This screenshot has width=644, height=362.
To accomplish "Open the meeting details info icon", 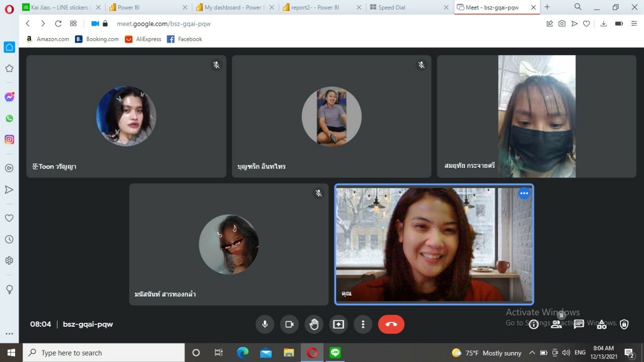I will 534,324.
